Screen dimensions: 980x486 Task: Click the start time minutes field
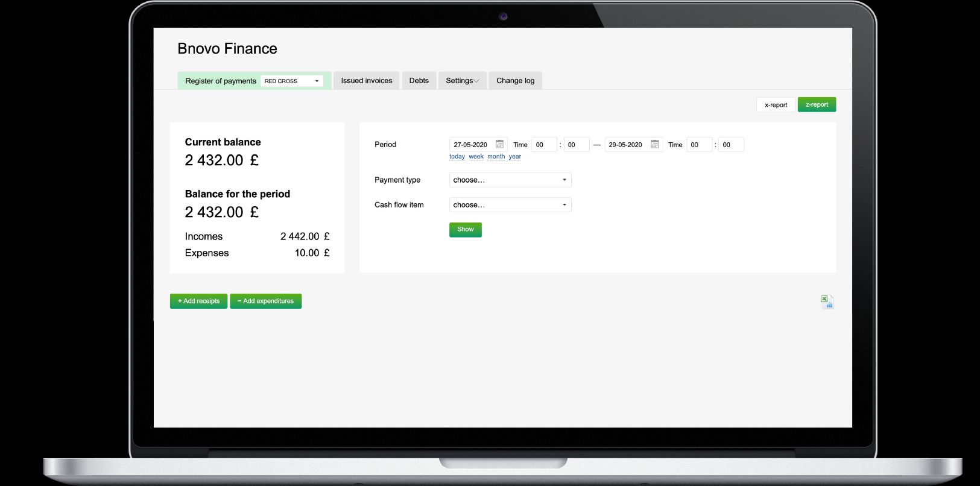[577, 145]
